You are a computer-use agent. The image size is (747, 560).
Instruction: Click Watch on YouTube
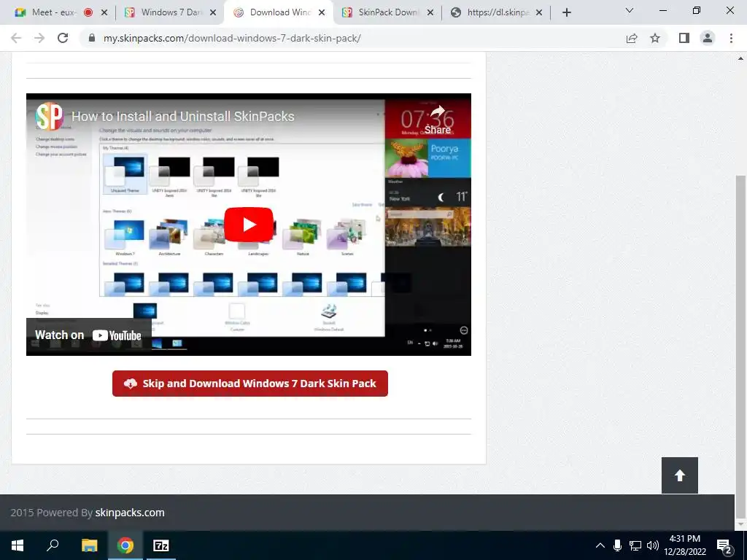pos(88,335)
